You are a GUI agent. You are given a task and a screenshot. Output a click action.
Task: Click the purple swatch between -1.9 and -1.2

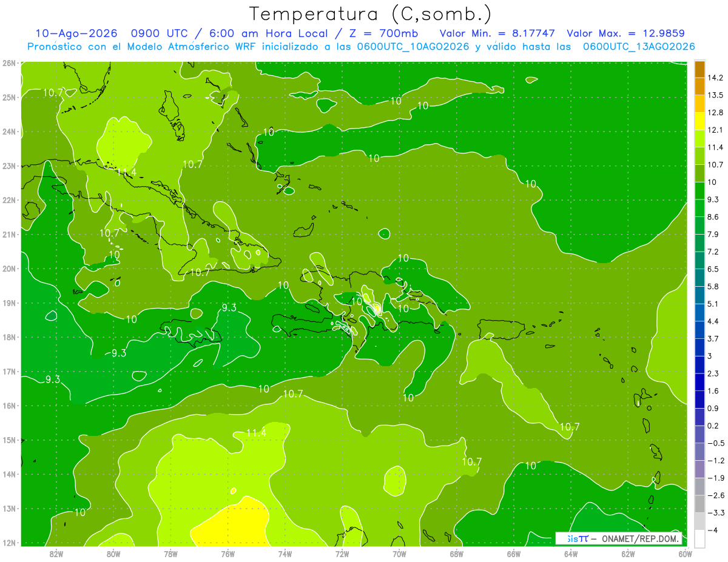(699, 469)
